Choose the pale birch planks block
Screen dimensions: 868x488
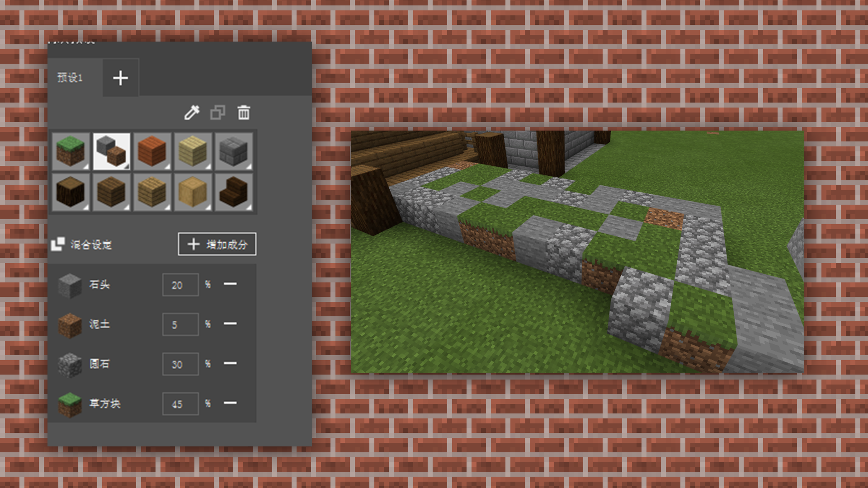click(x=193, y=151)
